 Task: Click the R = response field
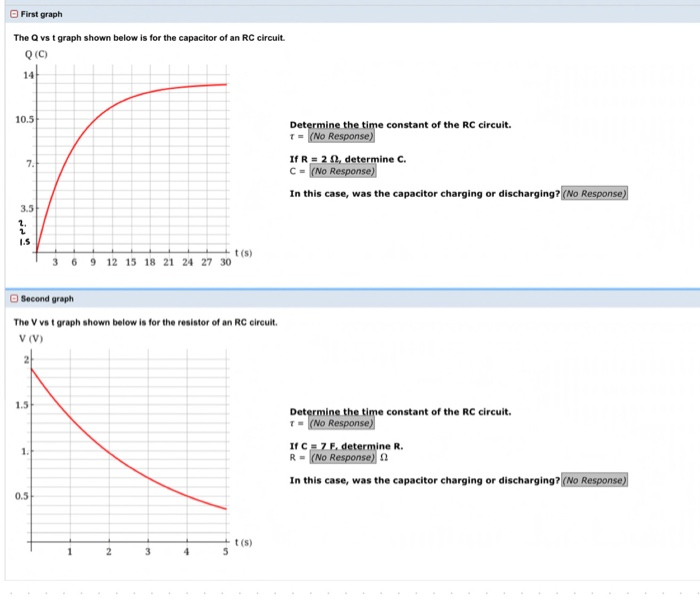[x=343, y=458]
